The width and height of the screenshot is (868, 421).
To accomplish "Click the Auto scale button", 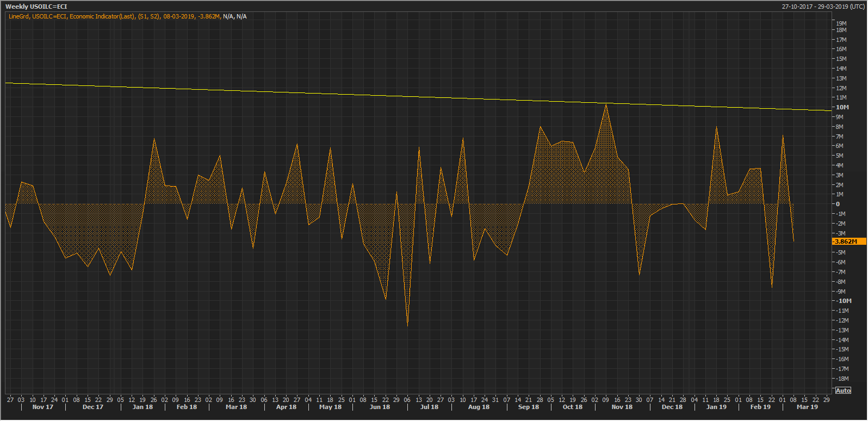I will click(x=843, y=391).
